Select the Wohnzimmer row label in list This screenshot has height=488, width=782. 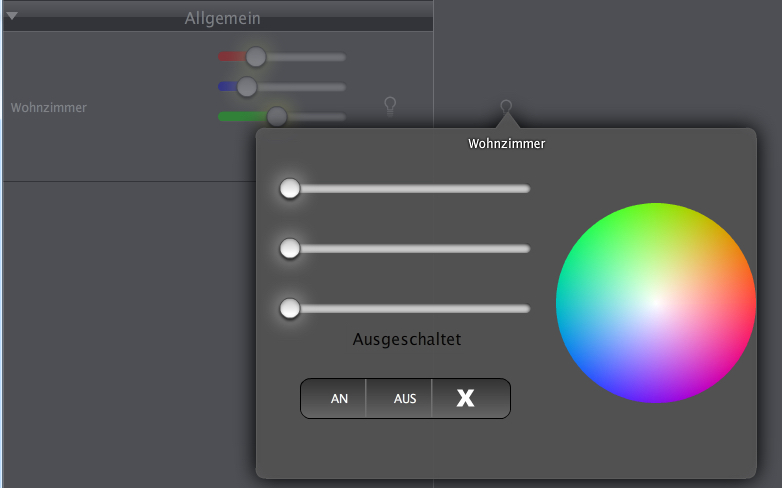coord(49,108)
